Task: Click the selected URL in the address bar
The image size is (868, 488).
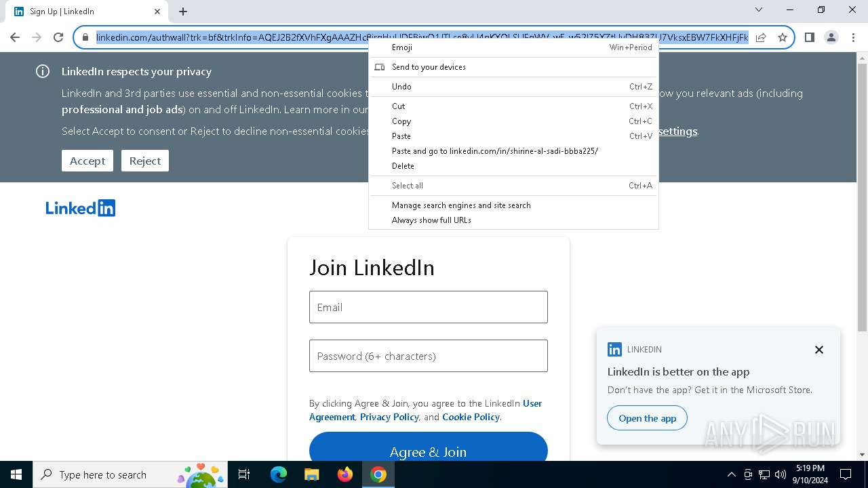Action: [x=422, y=37]
